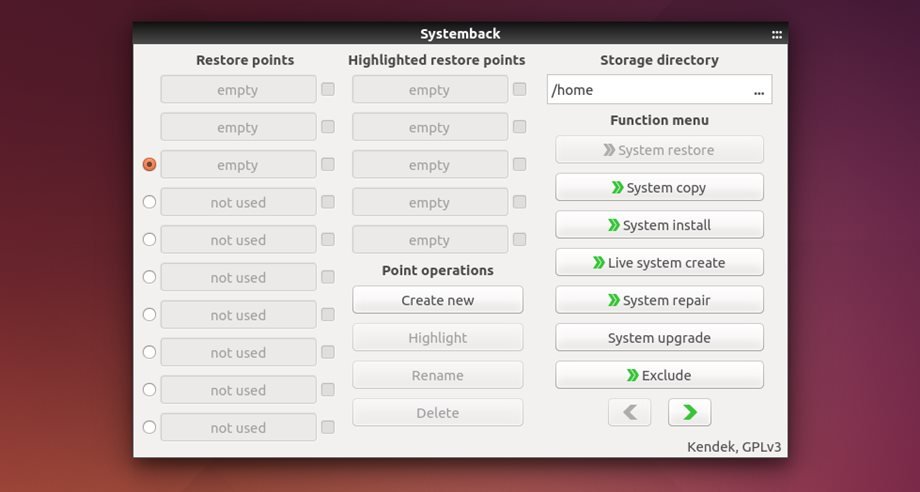Start Live system create
Screen dimensions: 920x492
click(659, 263)
